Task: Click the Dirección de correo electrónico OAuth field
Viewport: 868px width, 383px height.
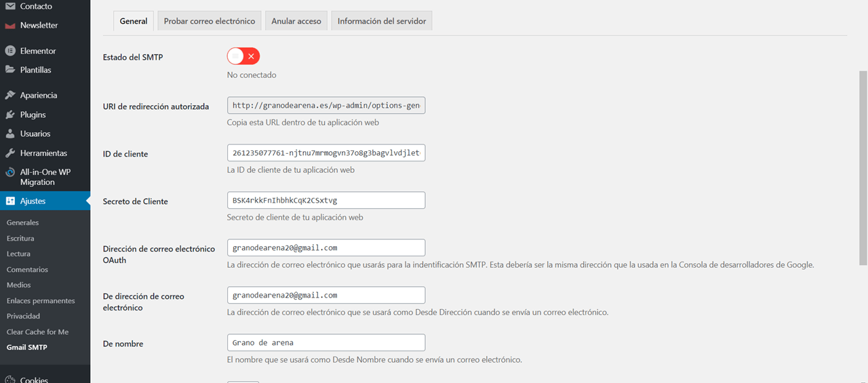Action: 326,247
